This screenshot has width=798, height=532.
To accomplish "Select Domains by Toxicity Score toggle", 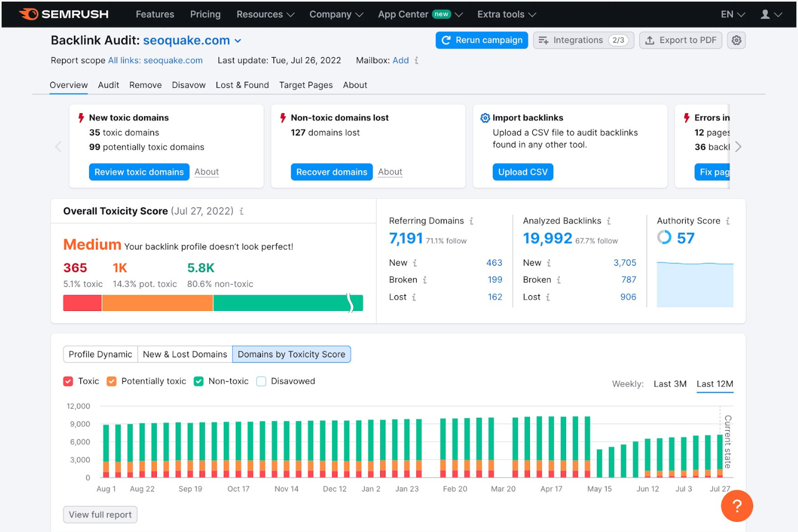I will (292, 354).
